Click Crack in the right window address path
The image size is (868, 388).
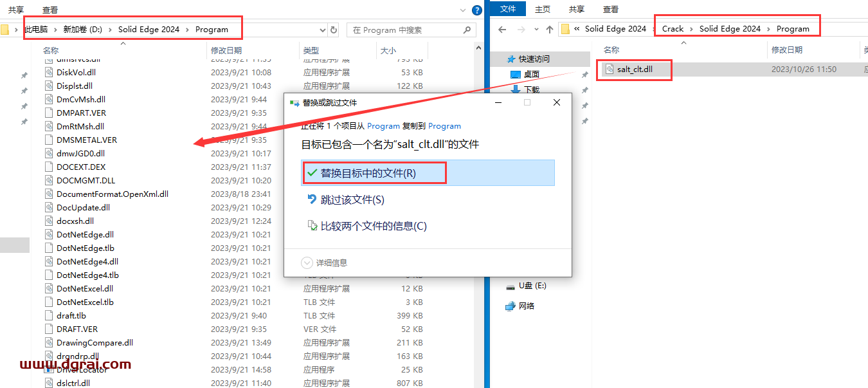pyautogui.click(x=673, y=28)
